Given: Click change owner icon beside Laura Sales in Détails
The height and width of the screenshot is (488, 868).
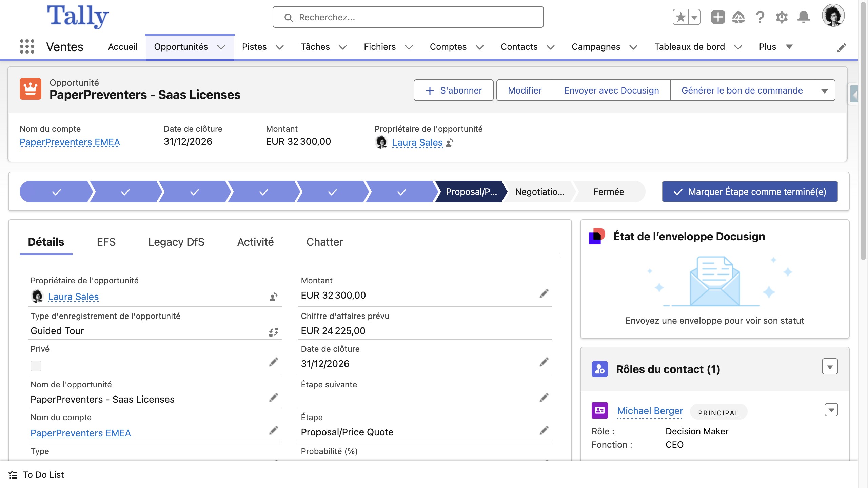Looking at the screenshot, I should pyautogui.click(x=273, y=297).
